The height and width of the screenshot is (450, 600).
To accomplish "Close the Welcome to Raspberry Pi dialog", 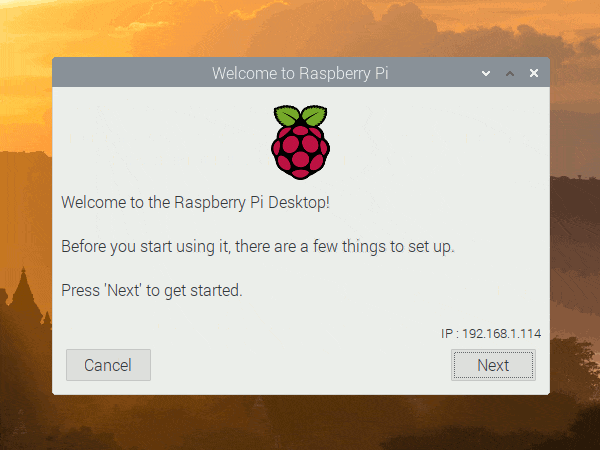I will pos(534,73).
